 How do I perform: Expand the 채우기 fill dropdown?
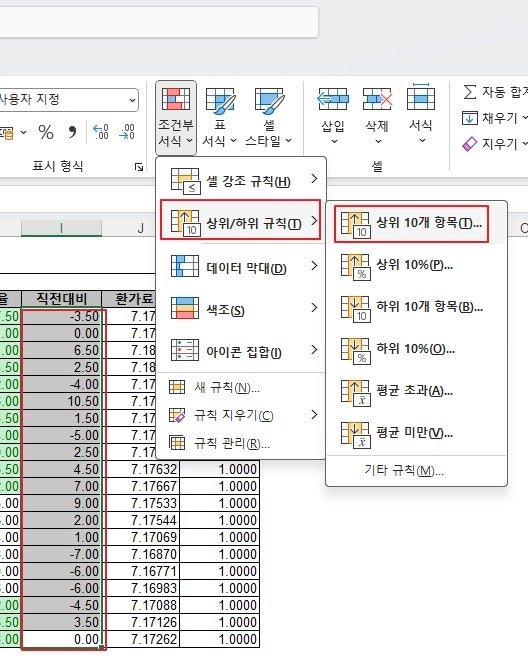[x=495, y=118]
